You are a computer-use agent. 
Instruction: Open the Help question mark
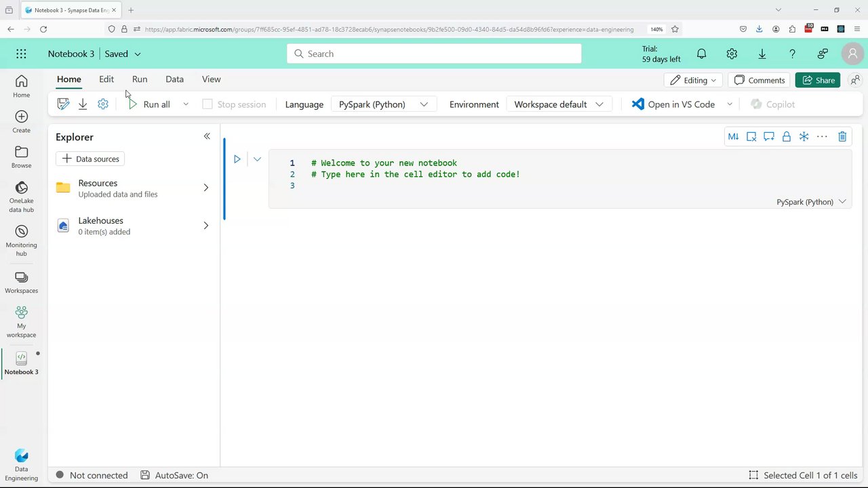792,54
